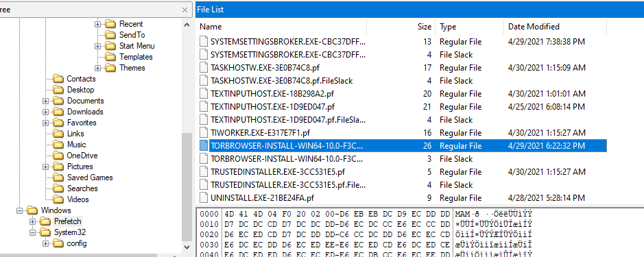Viewport: 644px width, 257px height.
Task: Click date 4/28/2021 5:28:14 PM cell
Action: click(x=546, y=198)
